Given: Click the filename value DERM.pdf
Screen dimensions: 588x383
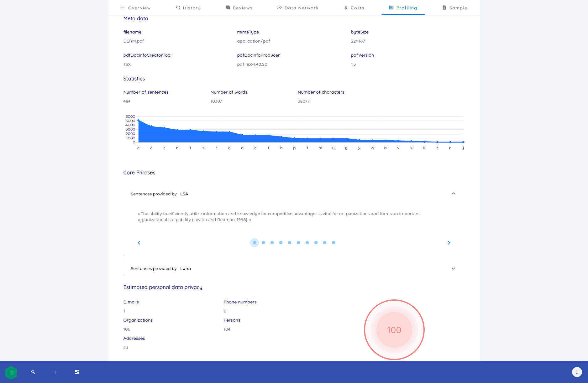Looking at the screenshot, I should pyautogui.click(x=134, y=41).
